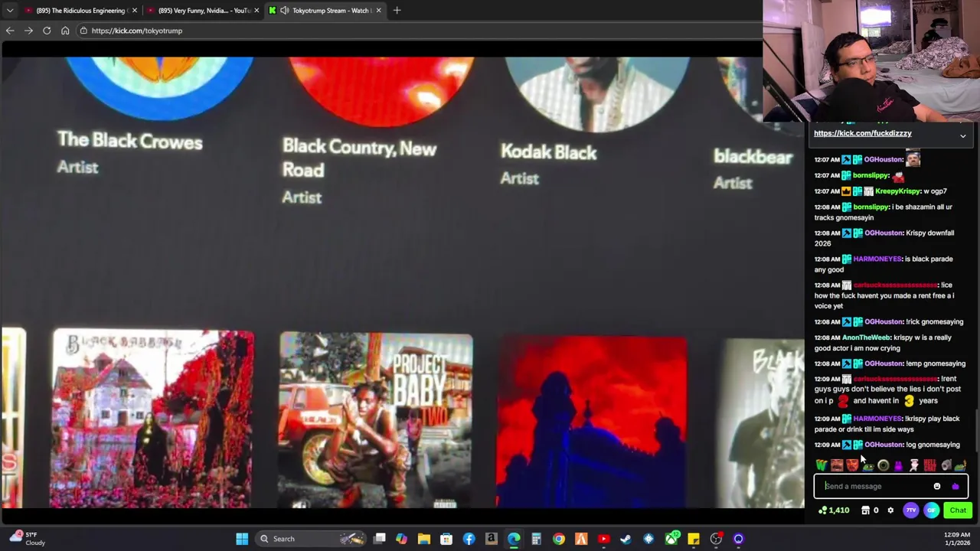The height and width of the screenshot is (551, 980).
Task: Go back in browser history
Action: coord(10,31)
